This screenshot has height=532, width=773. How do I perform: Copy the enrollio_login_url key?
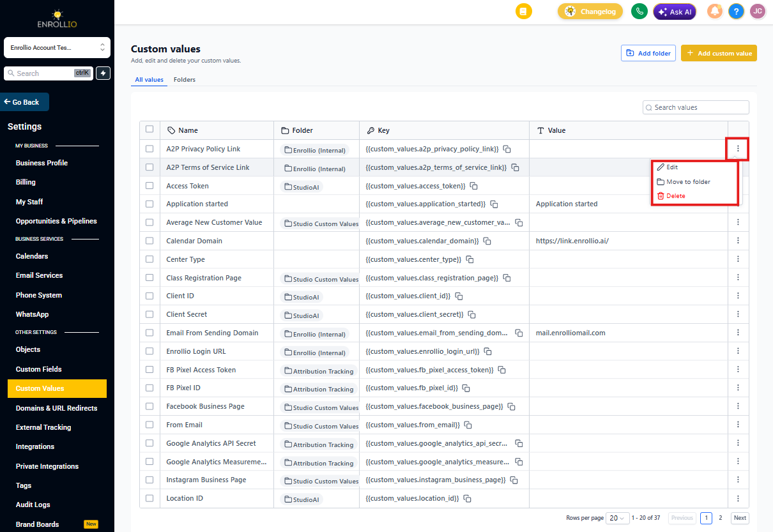coord(487,352)
